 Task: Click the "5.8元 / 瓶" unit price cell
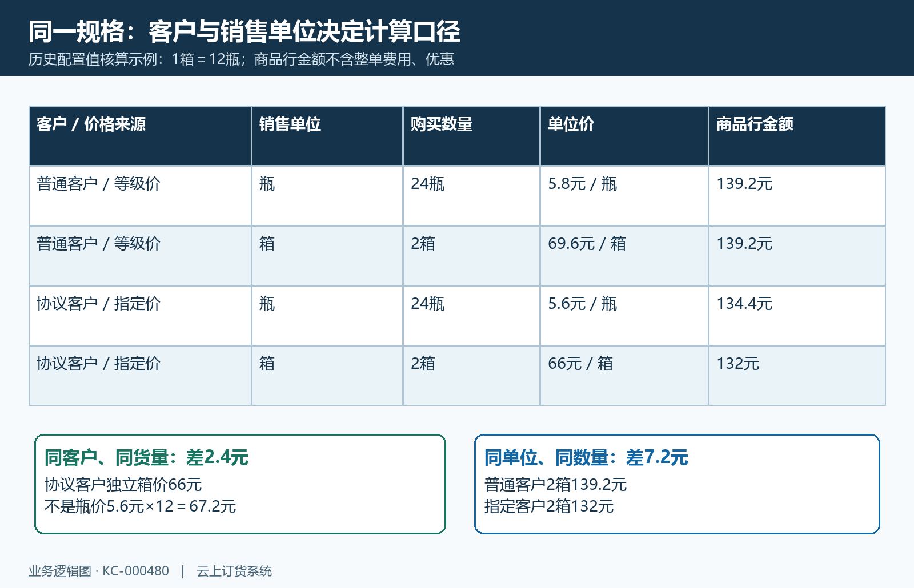click(582, 184)
